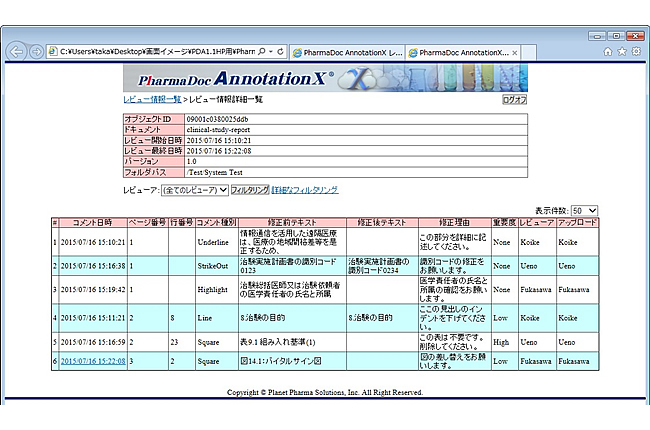The width and height of the screenshot is (650, 430).
Task: Click the フィルタリング button
Action: coord(250,190)
